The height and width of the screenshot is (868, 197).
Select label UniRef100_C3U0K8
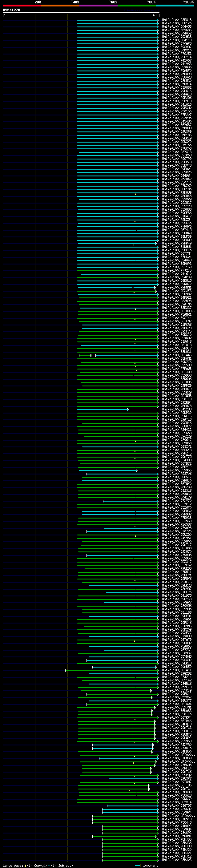coord(177,78)
